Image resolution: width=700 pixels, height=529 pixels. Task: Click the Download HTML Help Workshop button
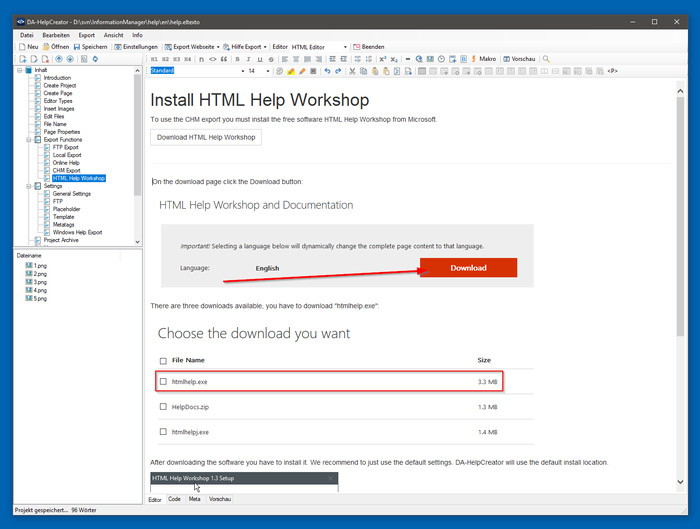[x=206, y=137]
